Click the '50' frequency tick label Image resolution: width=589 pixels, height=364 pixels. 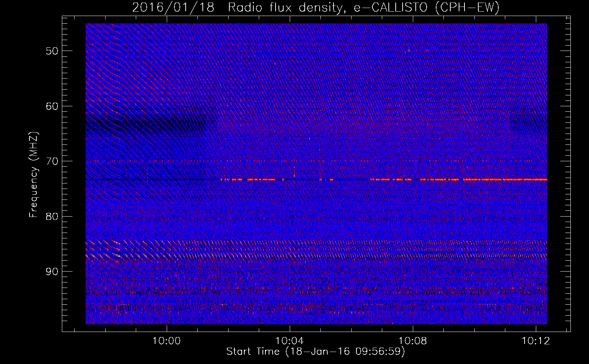click(x=52, y=51)
